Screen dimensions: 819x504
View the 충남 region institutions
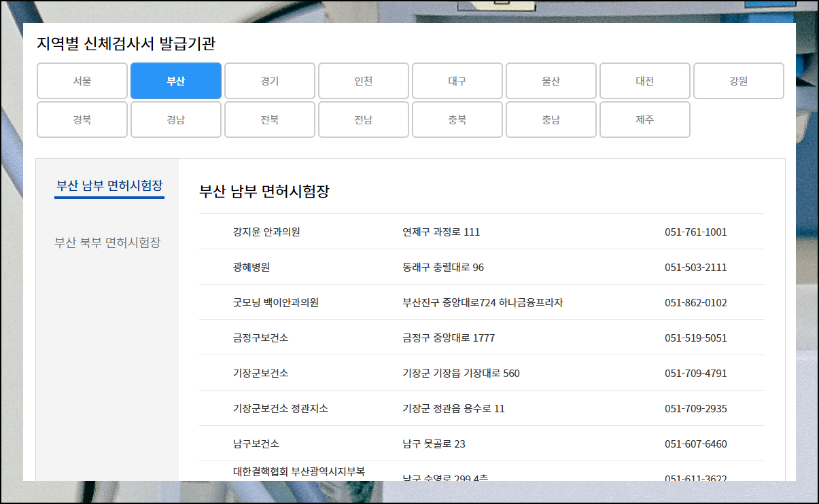tap(551, 120)
